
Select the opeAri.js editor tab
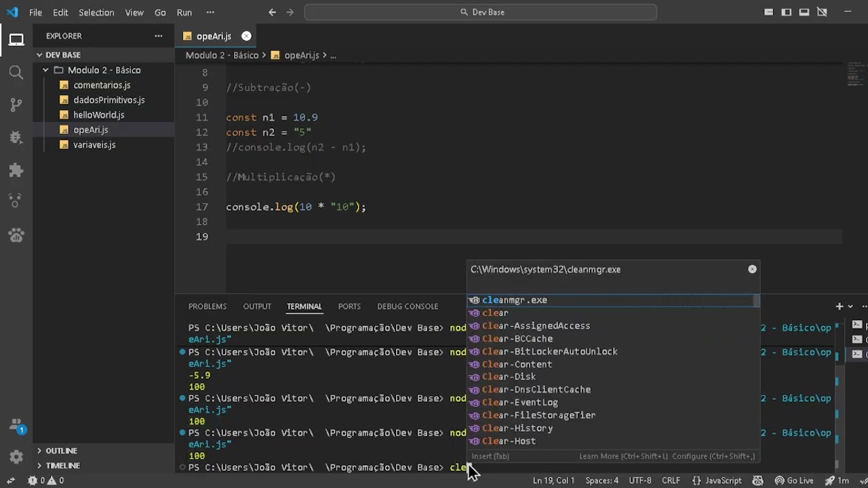pos(216,36)
